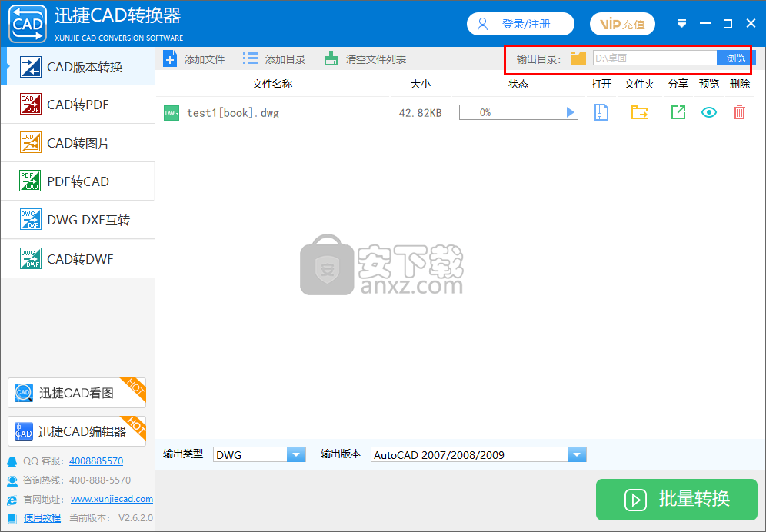This screenshot has width=766, height=532.
Task: Click the yellow output folder icon
Action: [578, 58]
